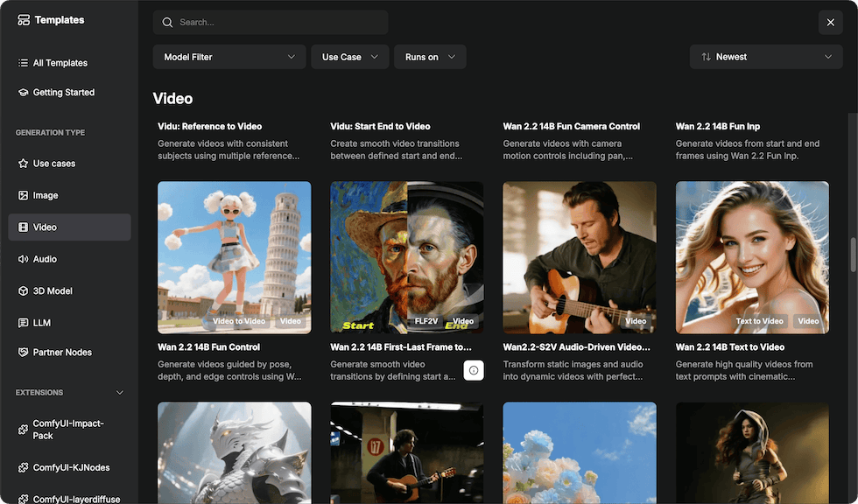This screenshot has width=858, height=504.
Task: Focus the template search field
Action: 270,23
